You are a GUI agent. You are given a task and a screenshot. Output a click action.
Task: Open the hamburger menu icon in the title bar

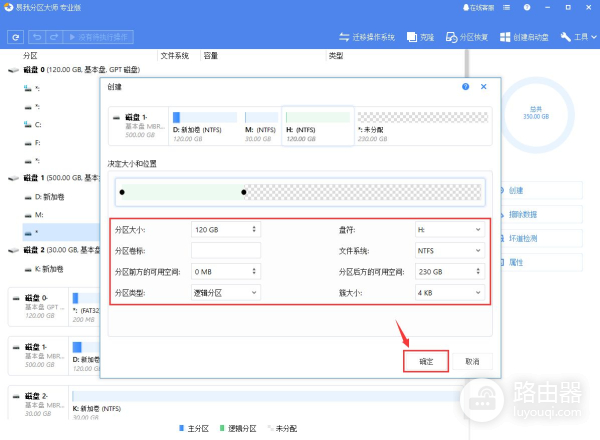point(506,7)
